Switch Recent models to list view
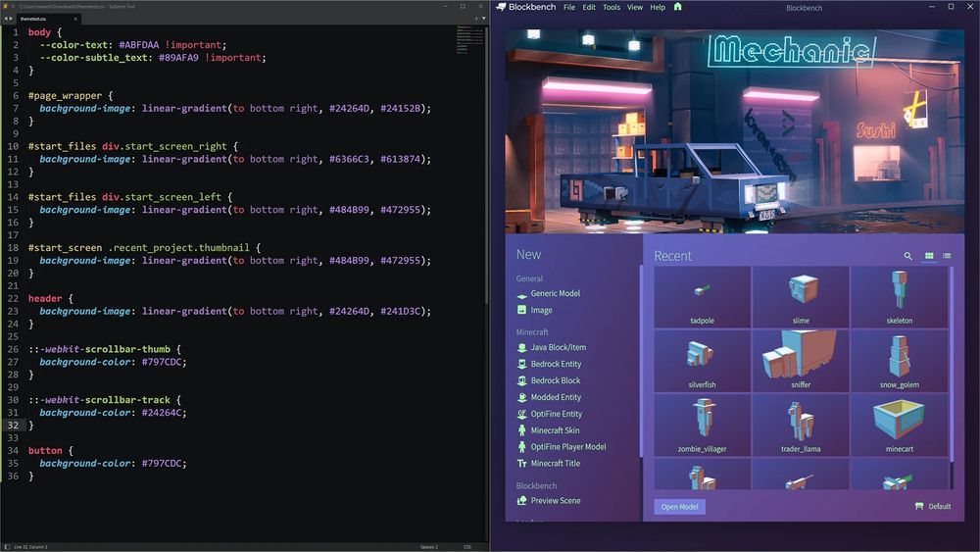Image resolution: width=980 pixels, height=552 pixels. 947,256
